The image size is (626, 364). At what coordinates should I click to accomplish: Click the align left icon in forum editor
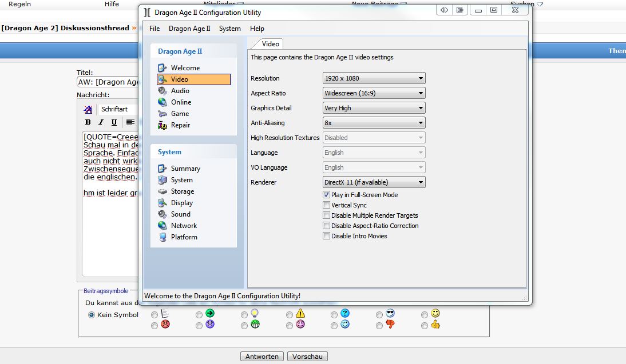(x=130, y=122)
